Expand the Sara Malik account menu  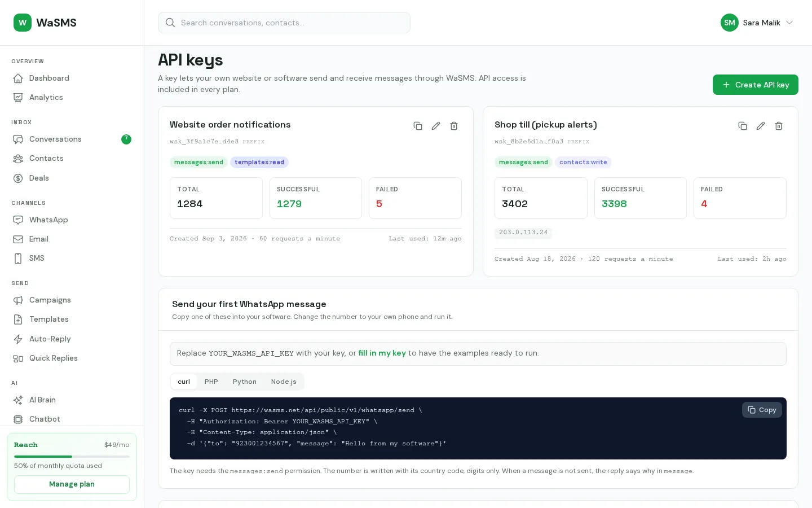pos(757,23)
